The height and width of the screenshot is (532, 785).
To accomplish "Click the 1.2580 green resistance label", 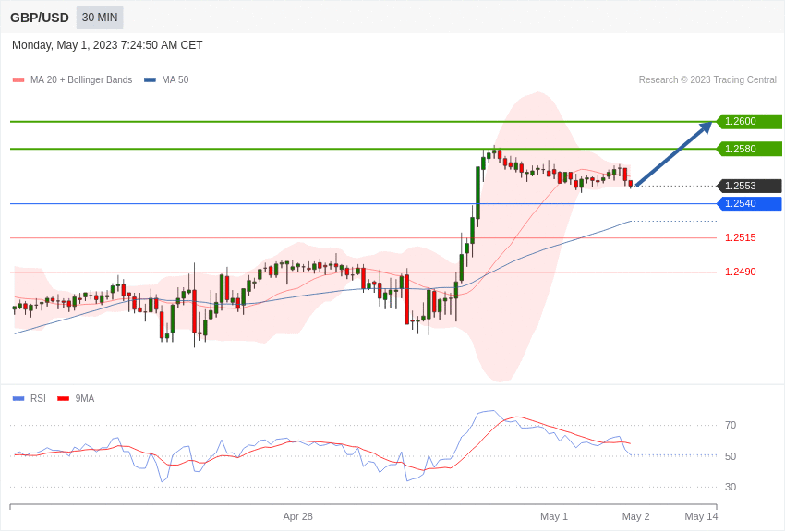I will [749, 149].
